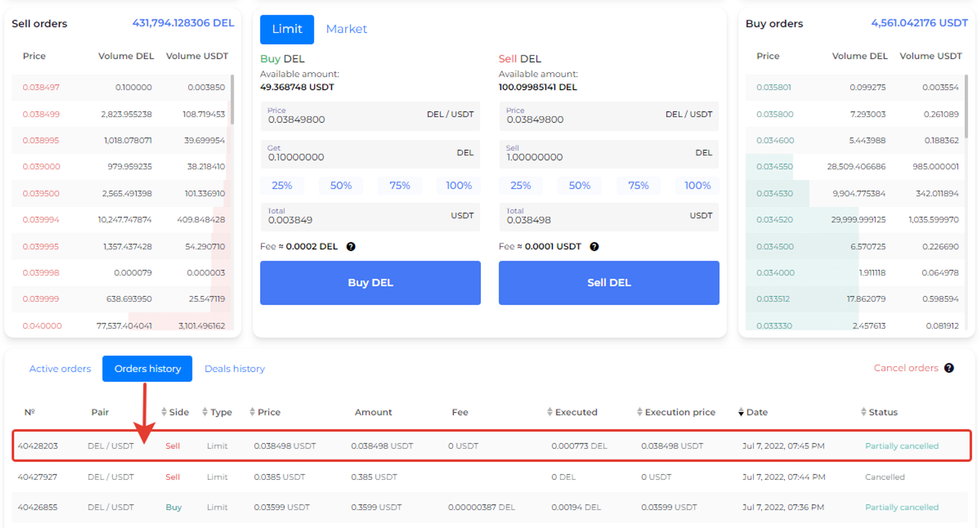
Task: Sort orders by Side column
Action: tap(175, 412)
